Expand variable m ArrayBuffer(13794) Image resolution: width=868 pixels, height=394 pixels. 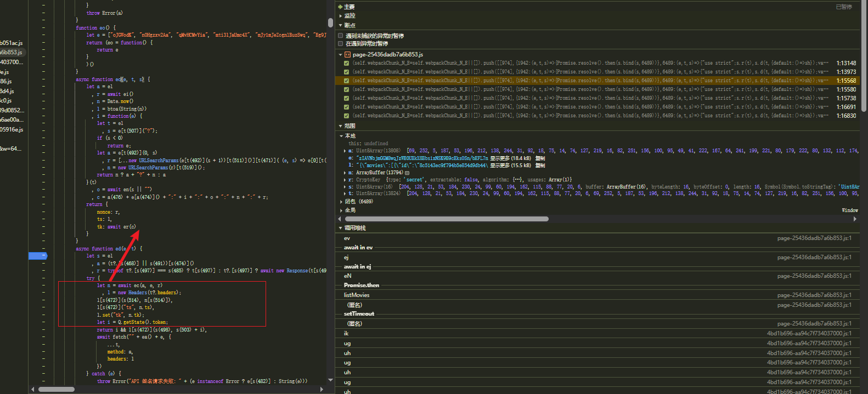[345, 173]
